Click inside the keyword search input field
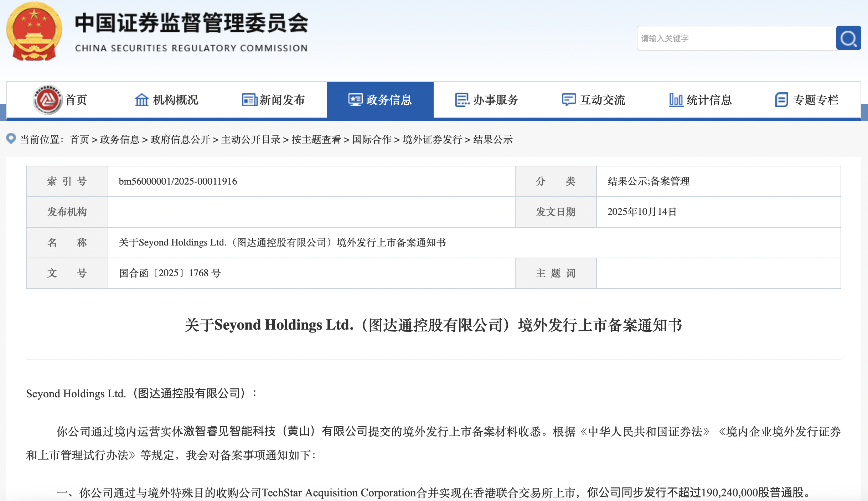The height and width of the screenshot is (501, 868). [x=734, y=38]
